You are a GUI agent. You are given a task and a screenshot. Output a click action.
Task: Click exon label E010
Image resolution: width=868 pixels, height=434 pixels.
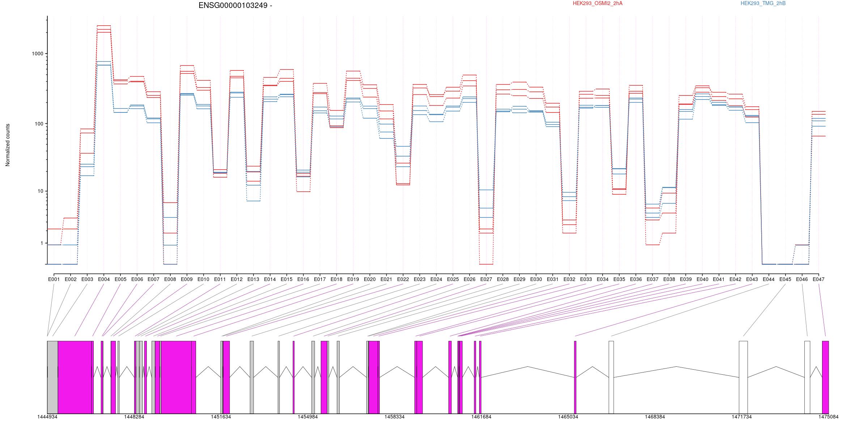click(204, 279)
